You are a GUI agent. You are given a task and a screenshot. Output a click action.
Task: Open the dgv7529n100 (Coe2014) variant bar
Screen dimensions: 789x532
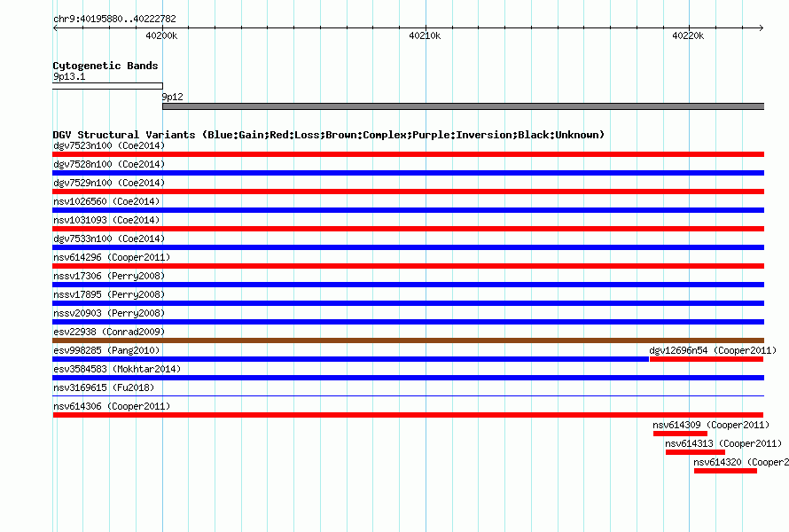(x=408, y=192)
